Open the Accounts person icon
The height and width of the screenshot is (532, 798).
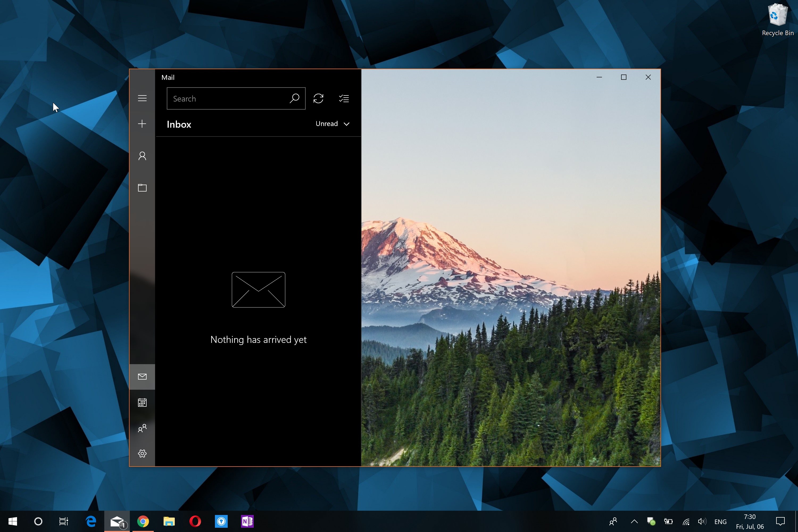click(142, 156)
